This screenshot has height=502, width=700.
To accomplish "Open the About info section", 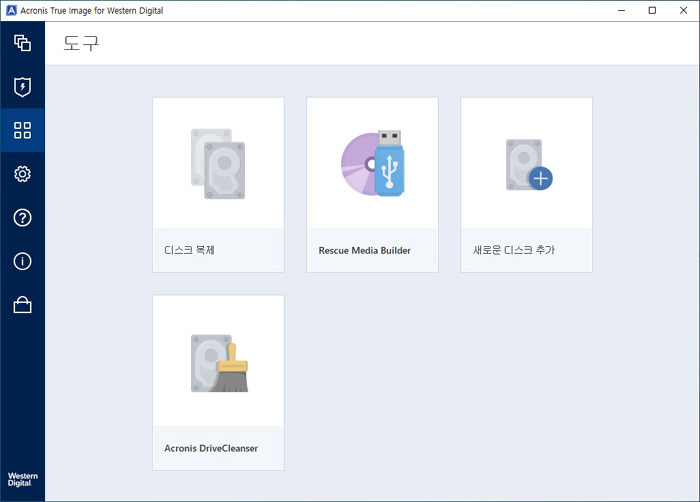I will pos(22,261).
